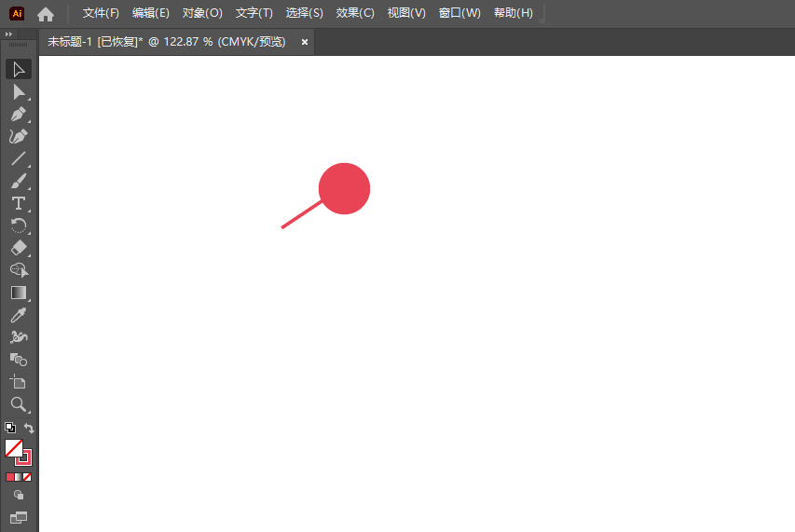Open the 效果(C) menu
This screenshot has width=795, height=532.
tap(355, 13)
